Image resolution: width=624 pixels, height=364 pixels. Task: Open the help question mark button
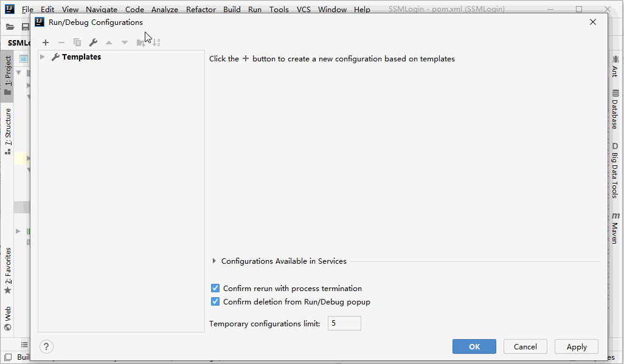[47, 347]
